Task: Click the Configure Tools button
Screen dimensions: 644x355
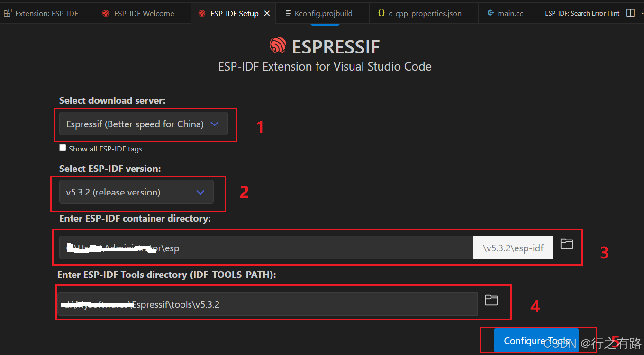Action: pyautogui.click(x=536, y=340)
